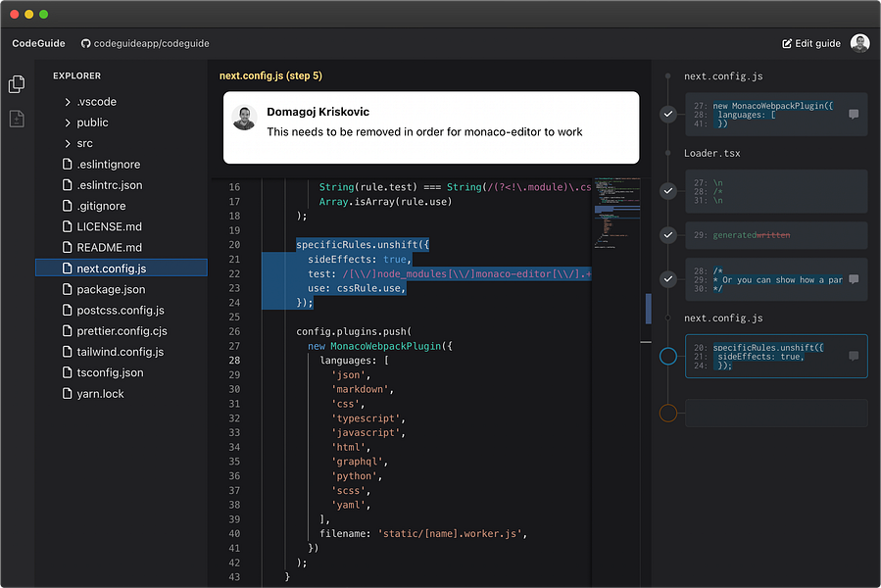Image resolution: width=881 pixels, height=588 pixels.
Task: Click the Edit guide button
Action: [x=811, y=43]
